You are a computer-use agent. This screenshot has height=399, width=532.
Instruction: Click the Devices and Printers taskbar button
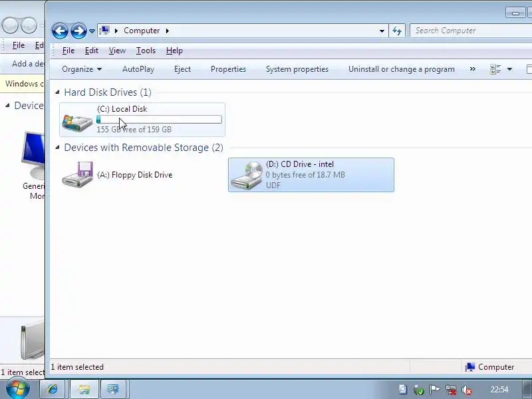113,389
